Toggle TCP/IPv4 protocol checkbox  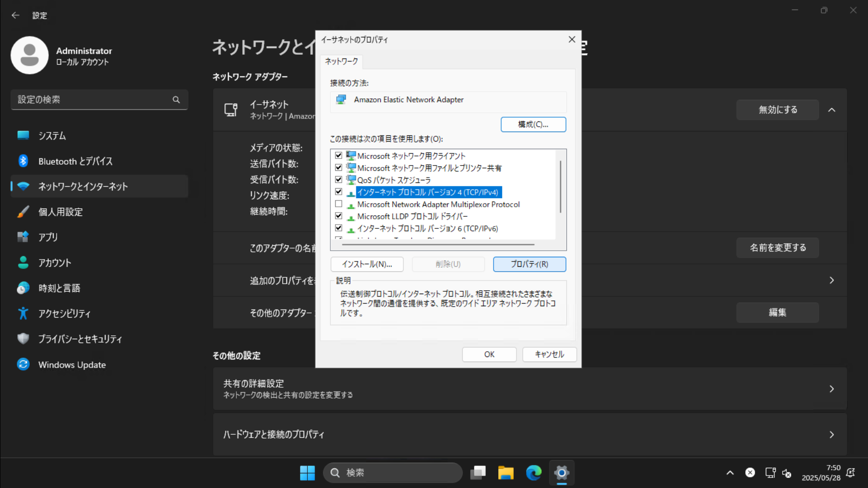click(x=339, y=192)
